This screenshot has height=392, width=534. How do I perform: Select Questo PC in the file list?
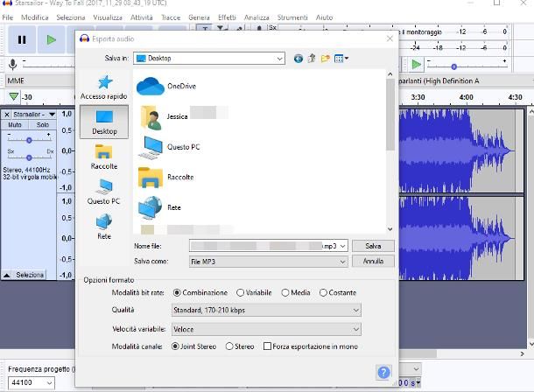pos(169,147)
